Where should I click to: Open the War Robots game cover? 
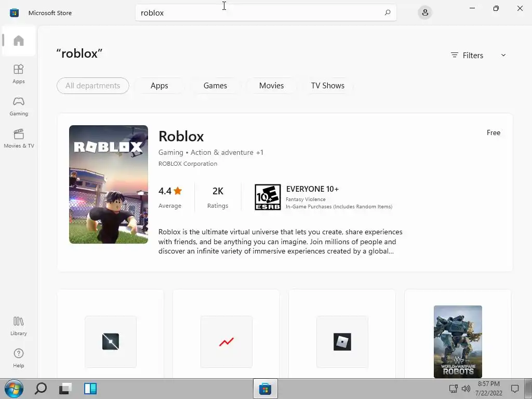[x=458, y=342]
